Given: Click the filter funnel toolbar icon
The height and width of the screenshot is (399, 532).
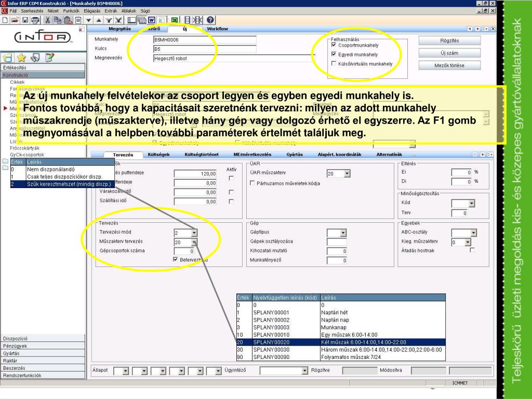Looking at the screenshot, I should point(109,20).
